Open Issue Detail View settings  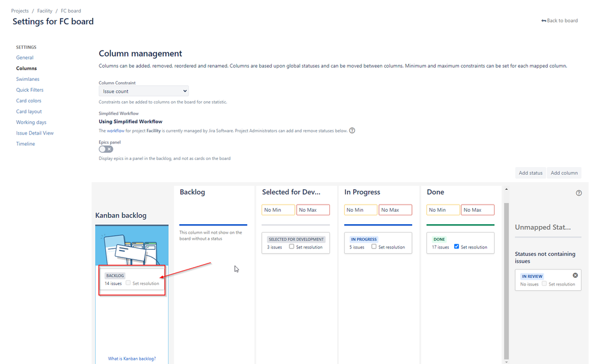(x=35, y=133)
